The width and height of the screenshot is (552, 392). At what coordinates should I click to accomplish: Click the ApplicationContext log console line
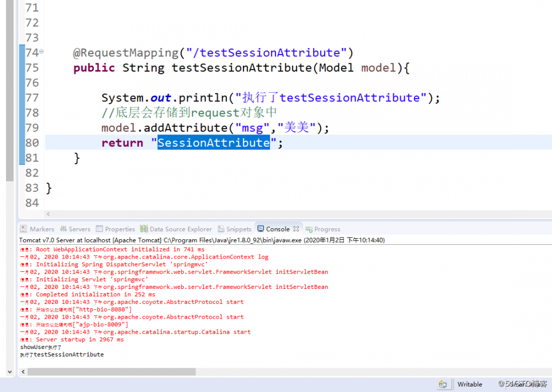(144, 257)
